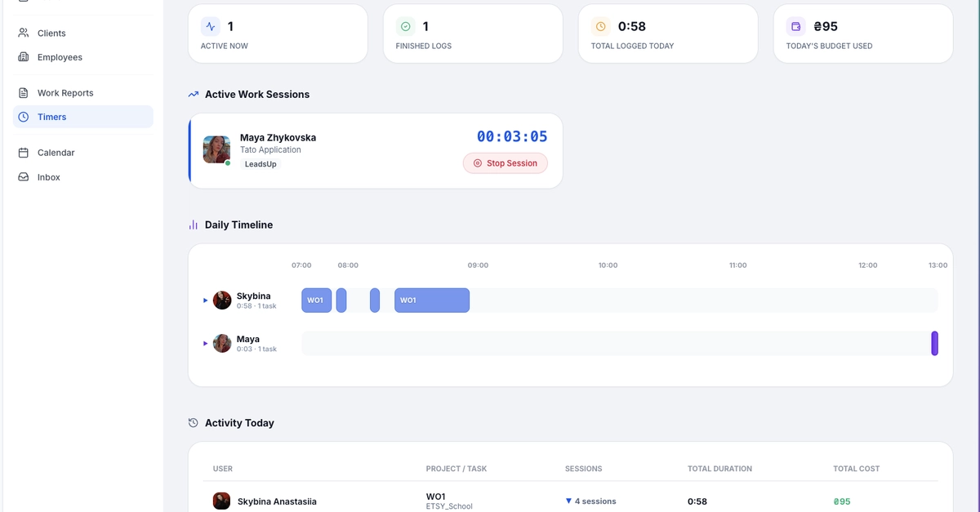Click Maya's 0:03 · 1 task summary
Viewport: 980px width, 512px height.
click(x=256, y=349)
